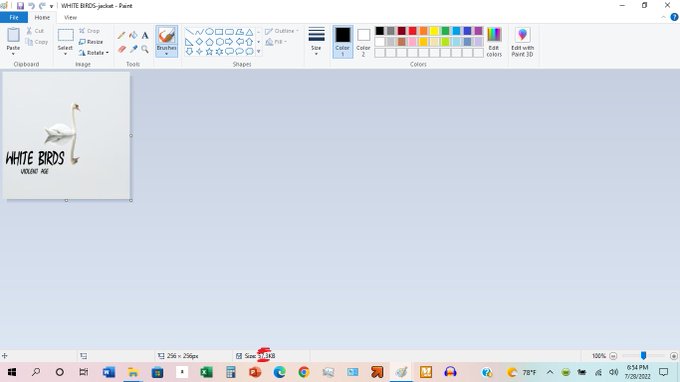The width and height of the screenshot is (680, 382).
Task: Pick the yellow palette swatch
Action: click(434, 31)
